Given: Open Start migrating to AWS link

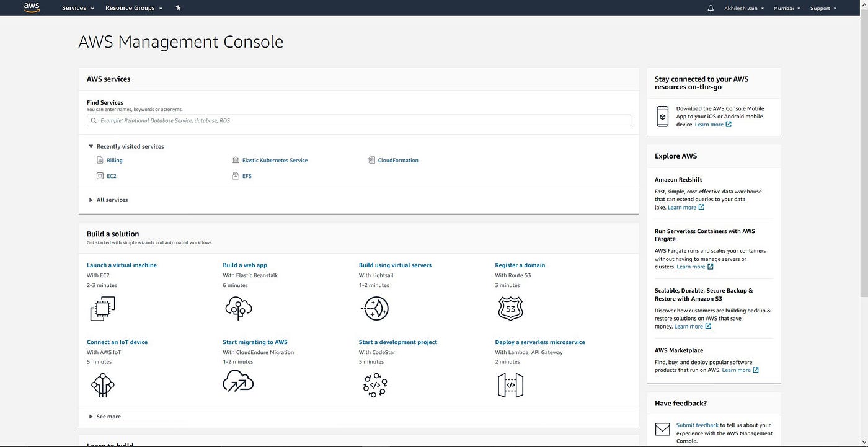Looking at the screenshot, I should 255,342.
